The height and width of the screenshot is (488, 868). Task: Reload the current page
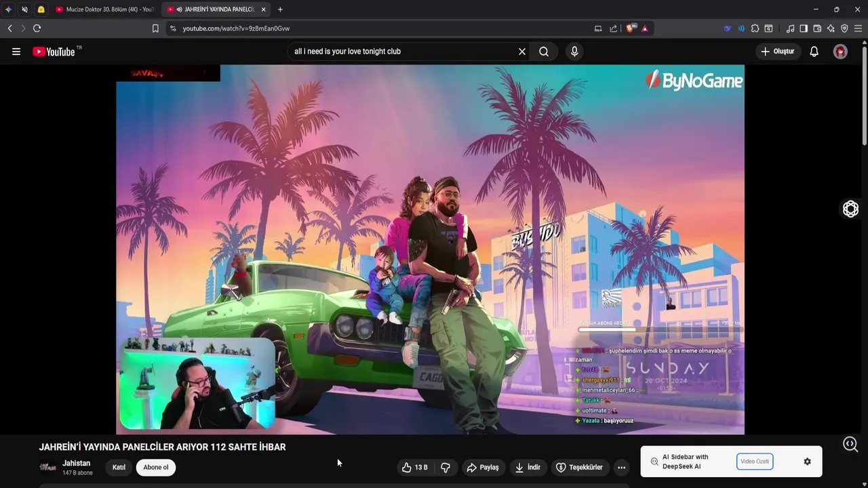[x=37, y=28]
